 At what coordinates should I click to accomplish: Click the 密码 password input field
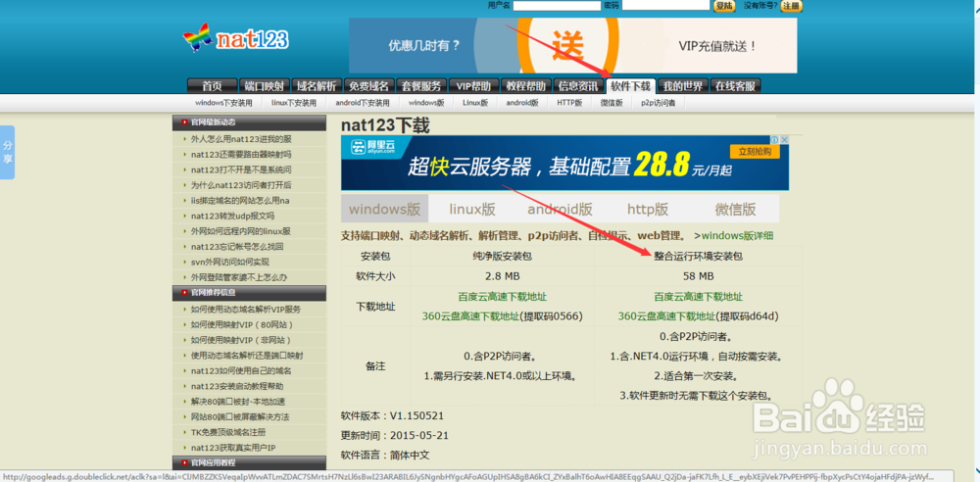(x=665, y=5)
